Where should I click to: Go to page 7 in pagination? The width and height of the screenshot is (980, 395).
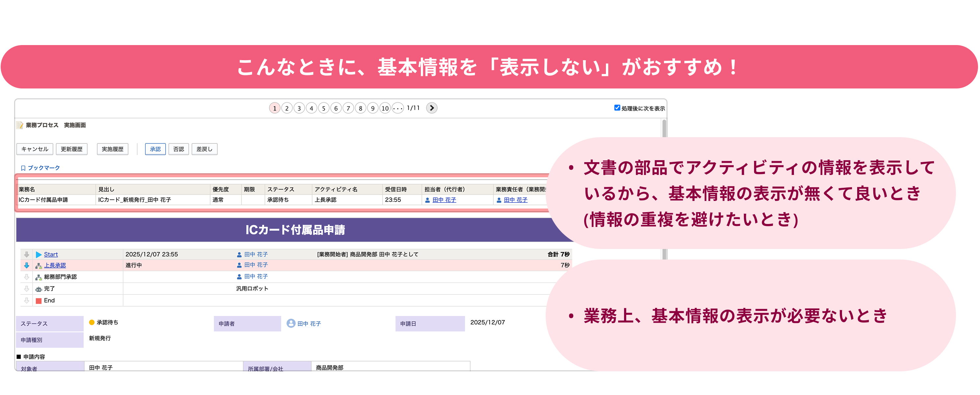pyautogui.click(x=348, y=108)
